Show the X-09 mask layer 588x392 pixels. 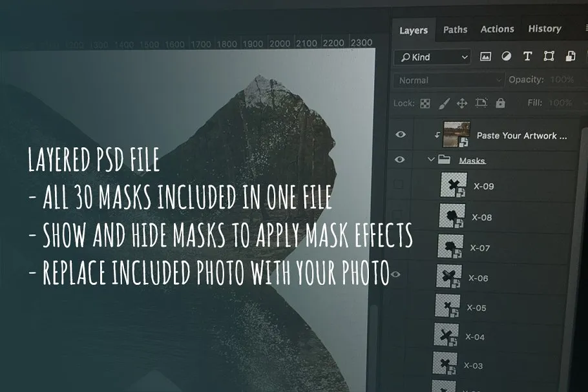399,185
